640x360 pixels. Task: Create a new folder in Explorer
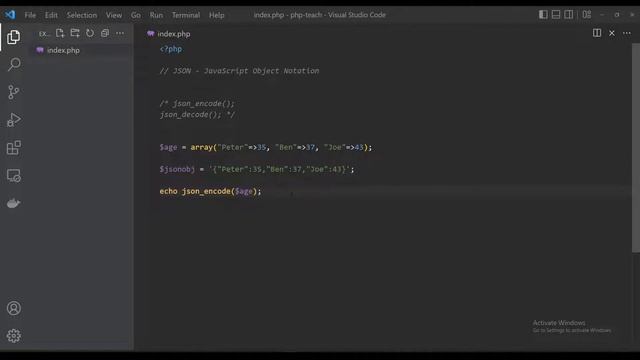click(75, 33)
